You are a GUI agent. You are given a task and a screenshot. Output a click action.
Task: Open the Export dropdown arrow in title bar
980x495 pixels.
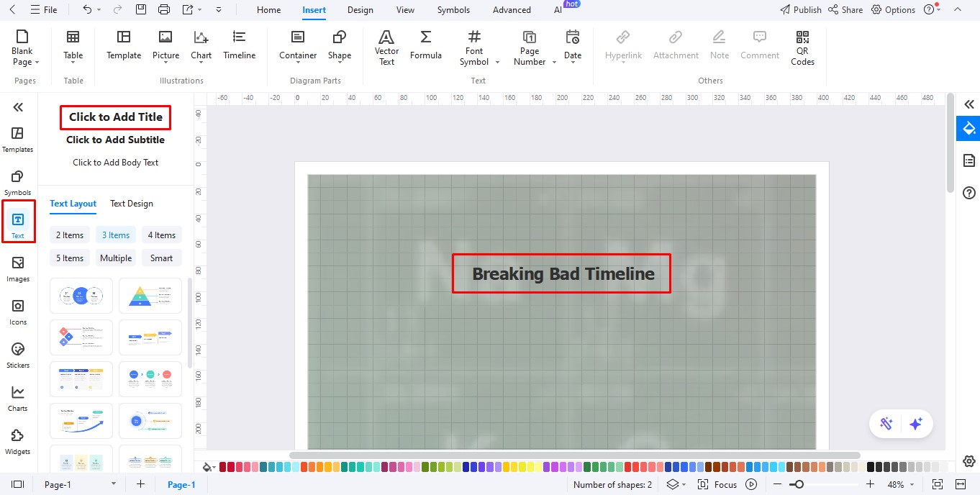coord(200,9)
